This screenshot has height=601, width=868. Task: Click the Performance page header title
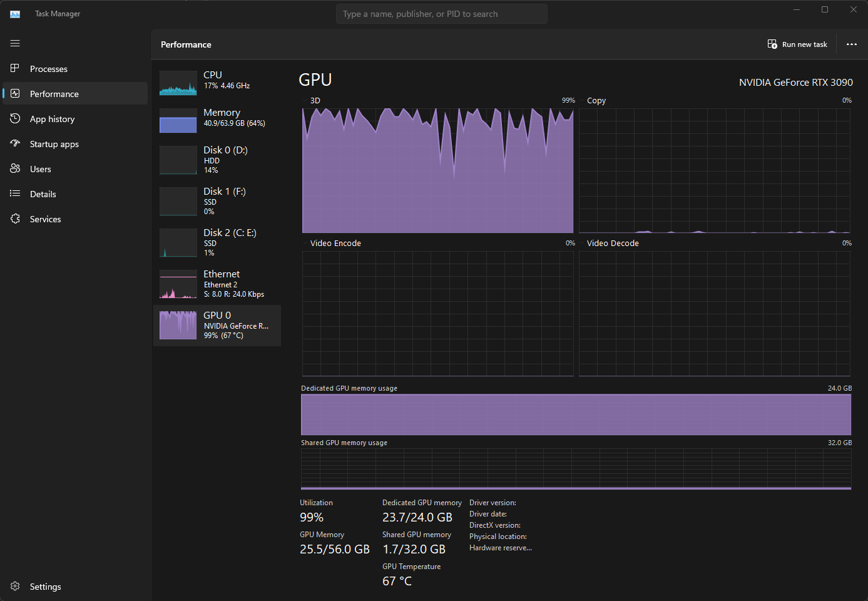186,44
